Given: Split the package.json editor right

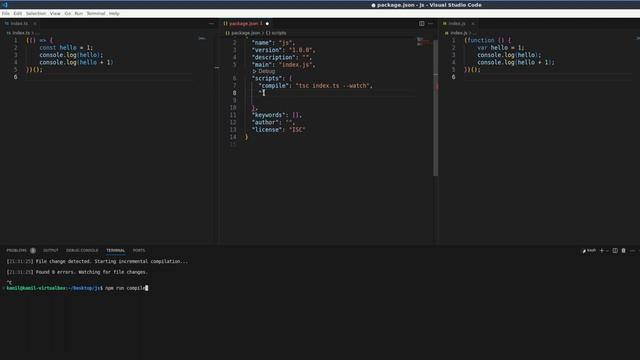Looking at the screenshot, I should [422, 24].
